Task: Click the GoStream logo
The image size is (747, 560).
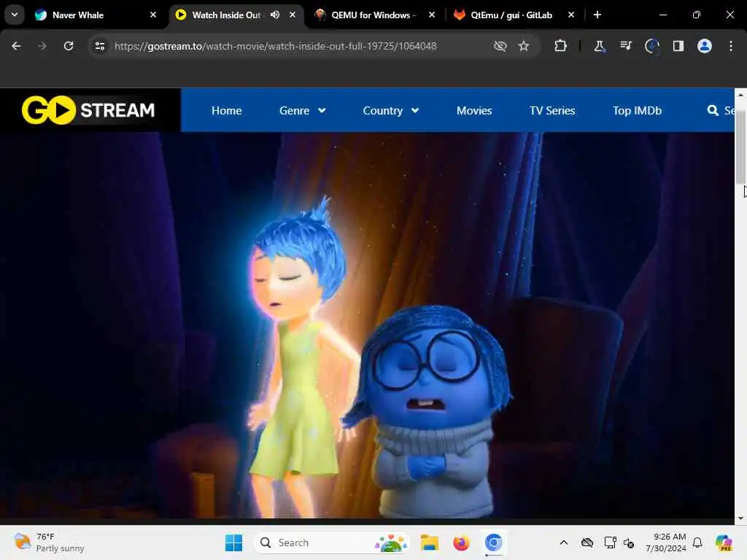Action: coord(88,110)
